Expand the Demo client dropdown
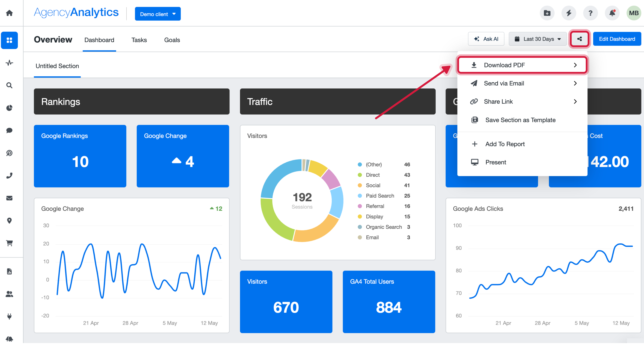This screenshot has height=345, width=644. click(x=158, y=14)
